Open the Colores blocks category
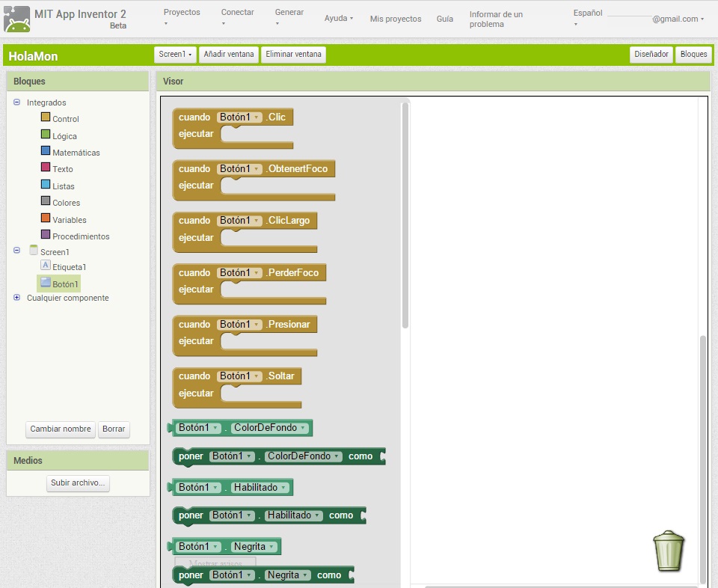The image size is (718, 588). coord(67,203)
